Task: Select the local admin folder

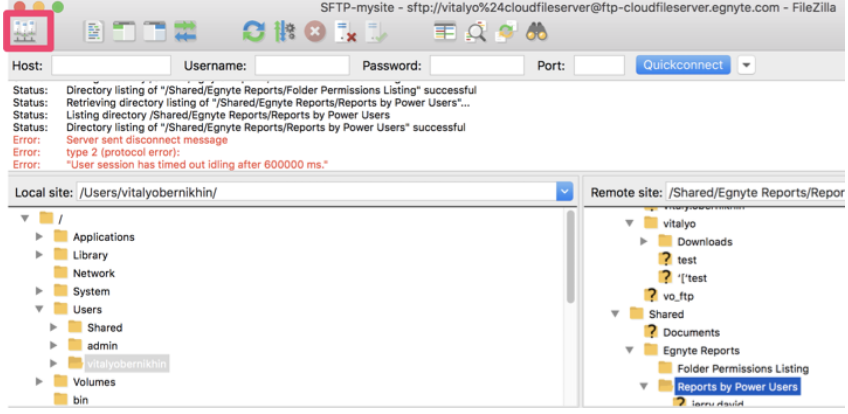Action: (x=102, y=345)
